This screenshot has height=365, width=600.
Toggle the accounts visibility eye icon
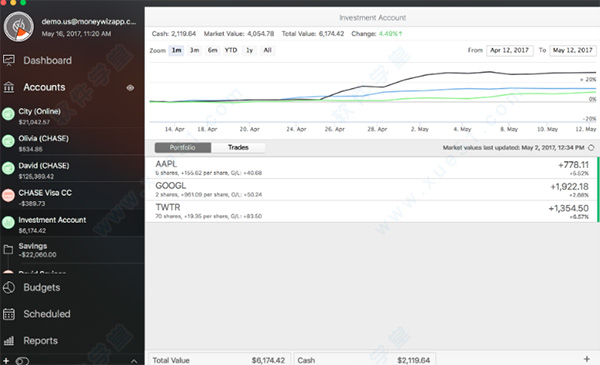[130, 88]
